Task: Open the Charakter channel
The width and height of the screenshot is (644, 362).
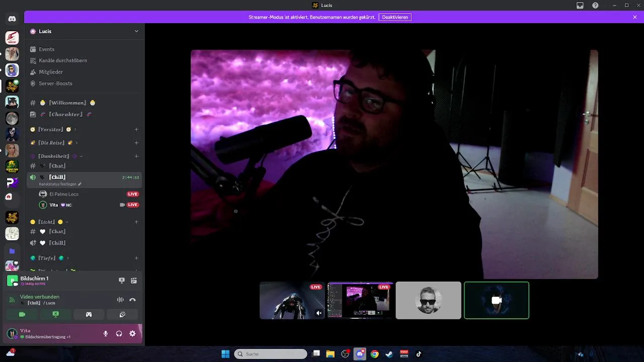Action: pos(85,115)
